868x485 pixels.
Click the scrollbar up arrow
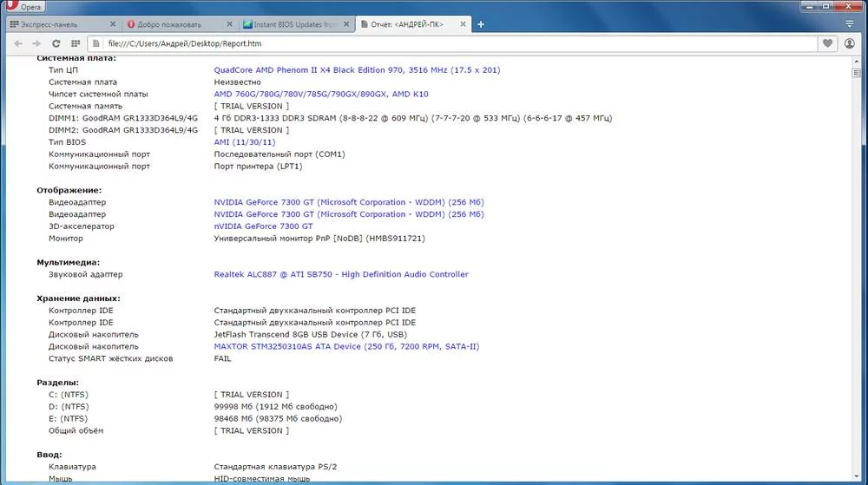(x=857, y=62)
